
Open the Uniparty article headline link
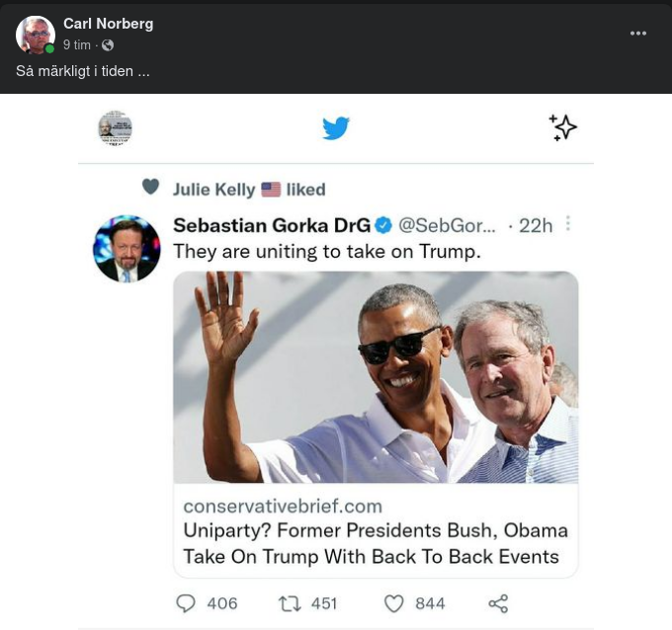376,543
